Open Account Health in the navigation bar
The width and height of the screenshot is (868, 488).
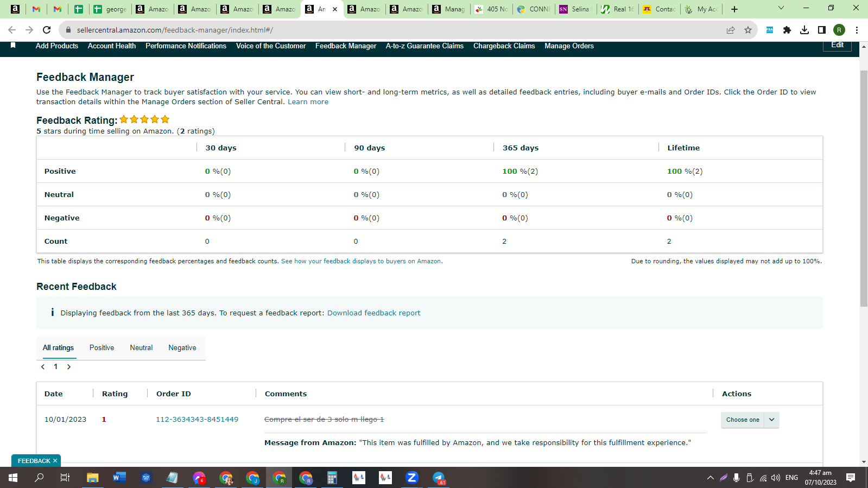click(112, 46)
